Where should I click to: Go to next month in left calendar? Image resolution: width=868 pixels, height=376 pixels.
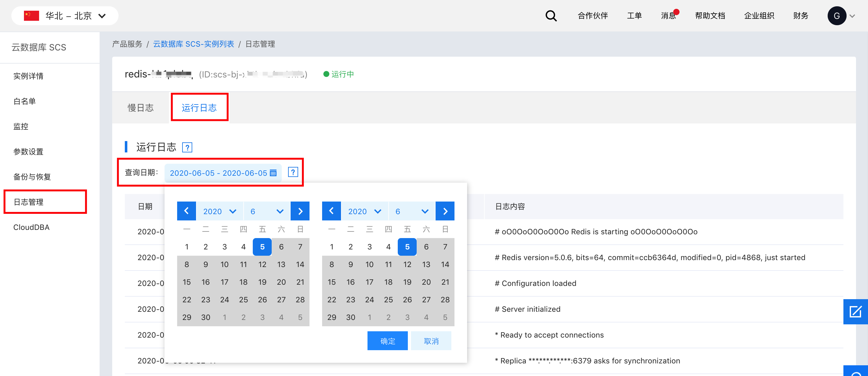[300, 211]
